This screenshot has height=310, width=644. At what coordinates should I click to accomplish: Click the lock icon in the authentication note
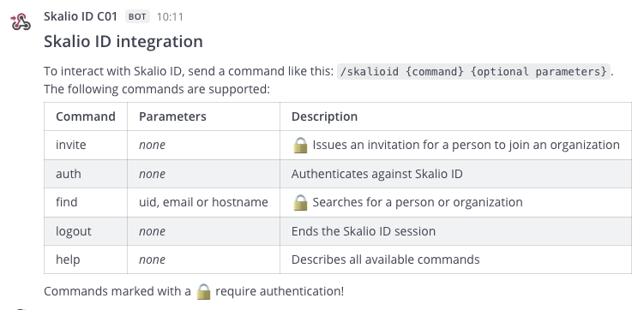click(203, 291)
